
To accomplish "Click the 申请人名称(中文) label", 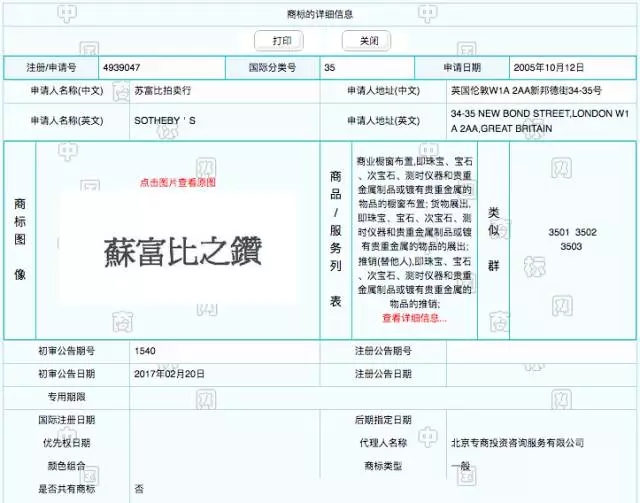I will (x=67, y=90).
